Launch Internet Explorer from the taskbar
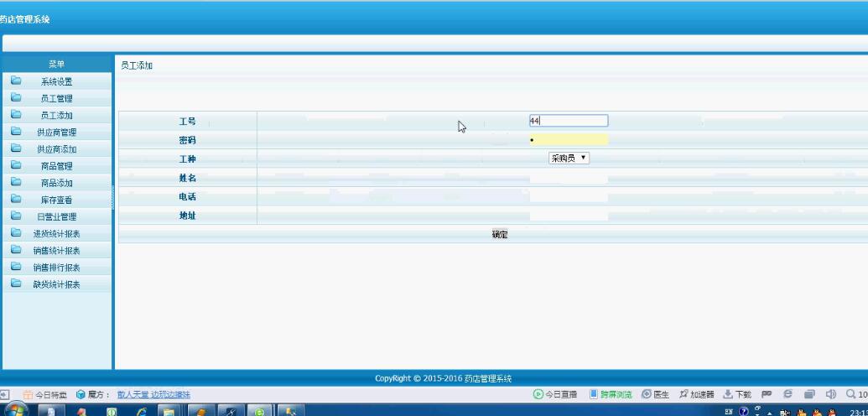Viewport: 868px width, 416px height. 143,412
